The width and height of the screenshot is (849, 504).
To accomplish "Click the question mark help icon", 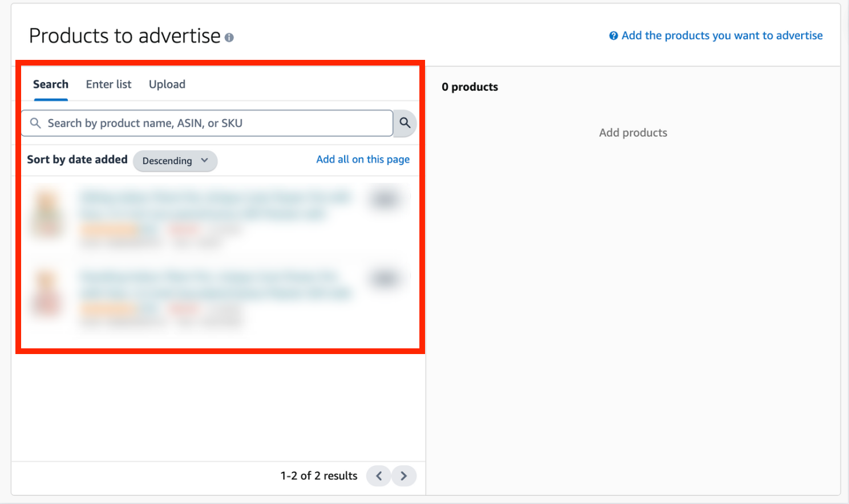I will pos(613,35).
